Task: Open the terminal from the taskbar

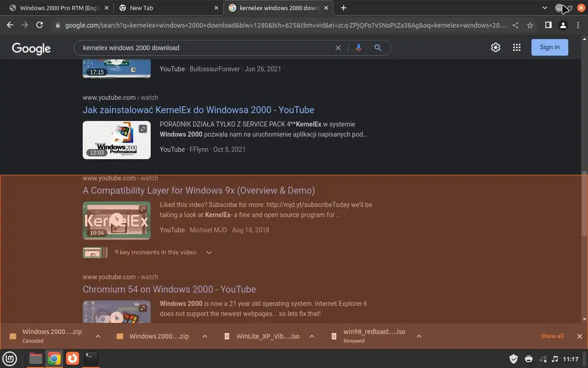Action: pyautogui.click(x=91, y=358)
